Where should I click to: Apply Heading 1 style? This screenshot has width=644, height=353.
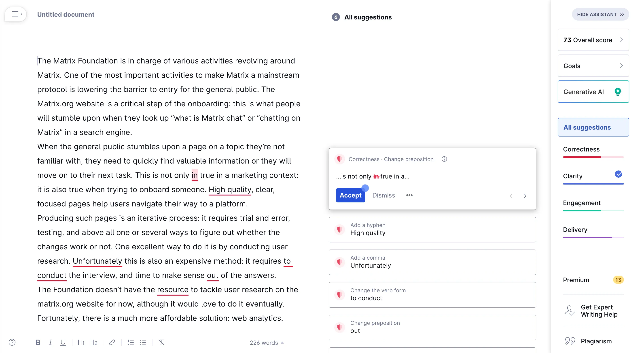click(x=81, y=342)
